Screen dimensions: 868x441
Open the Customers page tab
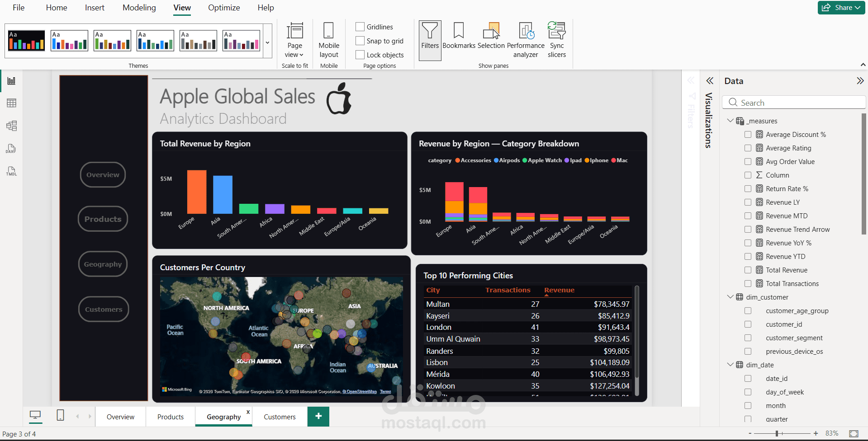[280, 417]
